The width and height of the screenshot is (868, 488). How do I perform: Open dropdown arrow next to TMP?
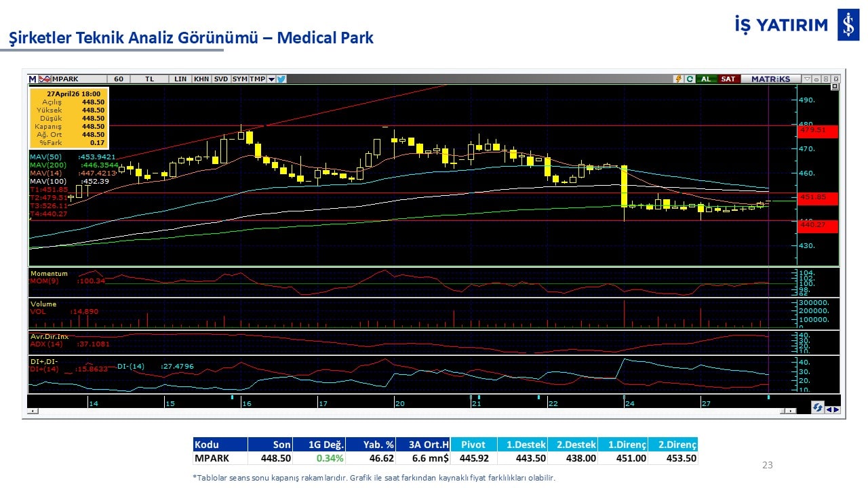[271, 79]
